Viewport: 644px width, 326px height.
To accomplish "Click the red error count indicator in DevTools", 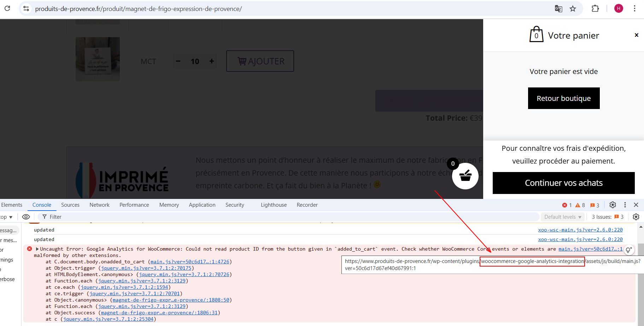I will (x=567, y=205).
